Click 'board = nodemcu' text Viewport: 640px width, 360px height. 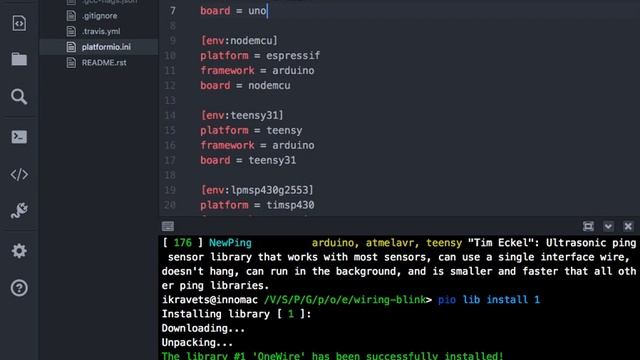[245, 86]
